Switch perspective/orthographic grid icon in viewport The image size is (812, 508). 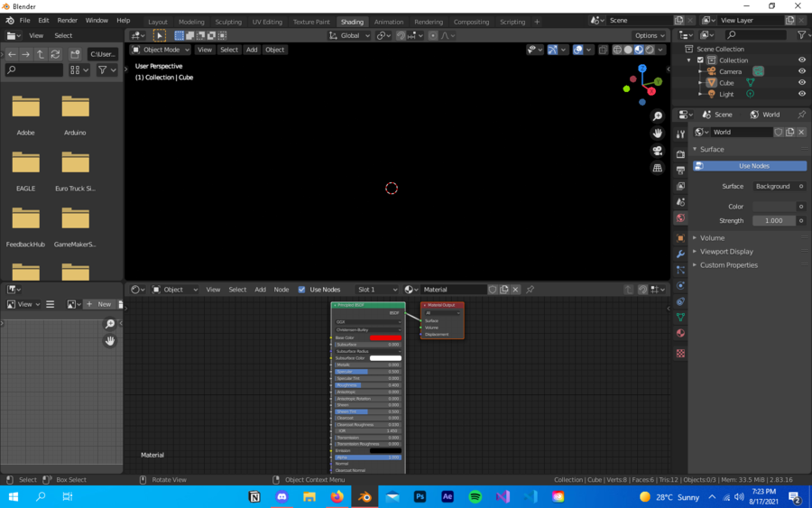pos(657,168)
